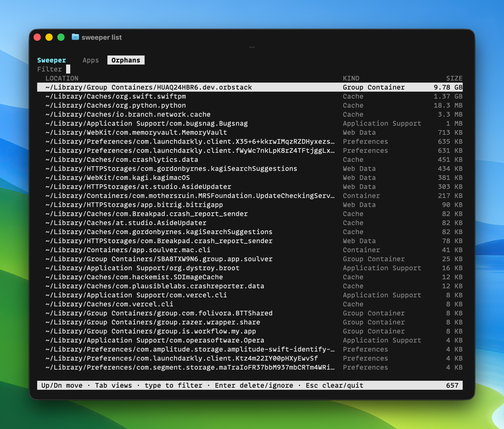The width and height of the screenshot is (504, 429).
Task: Click the 713 KB size value
Action: [x=450, y=132]
